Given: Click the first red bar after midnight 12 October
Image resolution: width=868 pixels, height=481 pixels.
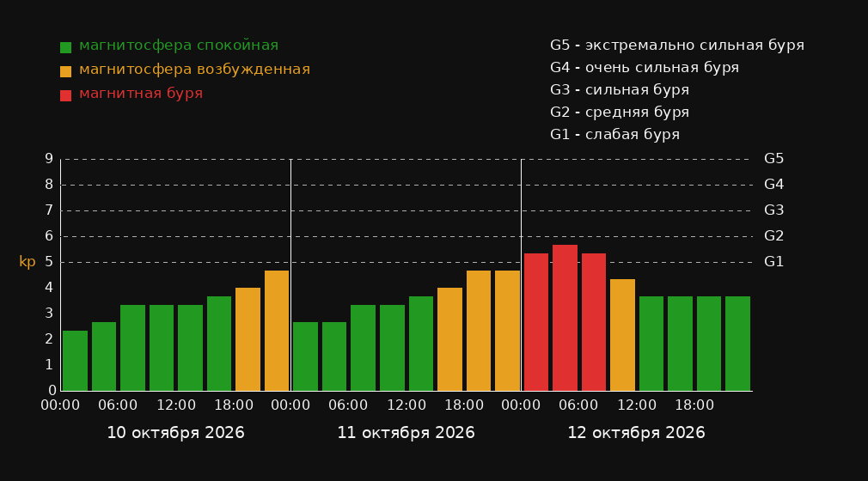Looking at the screenshot, I should tap(536, 322).
